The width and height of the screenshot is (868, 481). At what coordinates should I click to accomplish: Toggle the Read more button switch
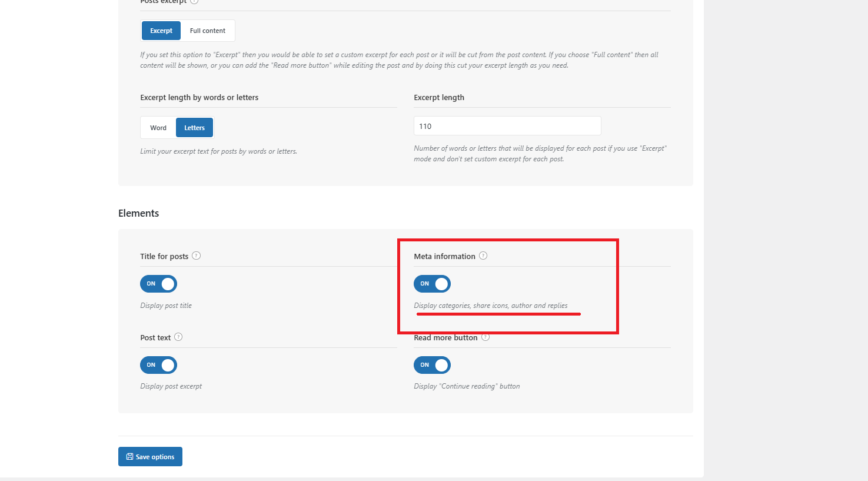(432, 365)
